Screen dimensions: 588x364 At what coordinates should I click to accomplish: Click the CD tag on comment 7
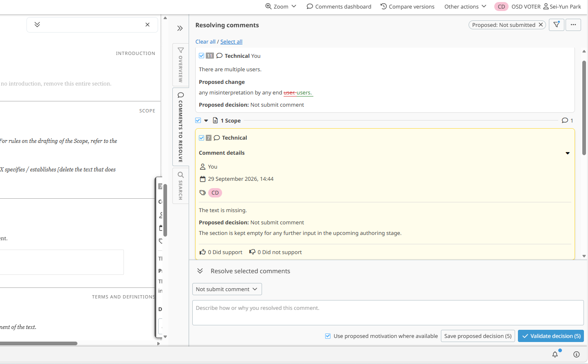215,193
